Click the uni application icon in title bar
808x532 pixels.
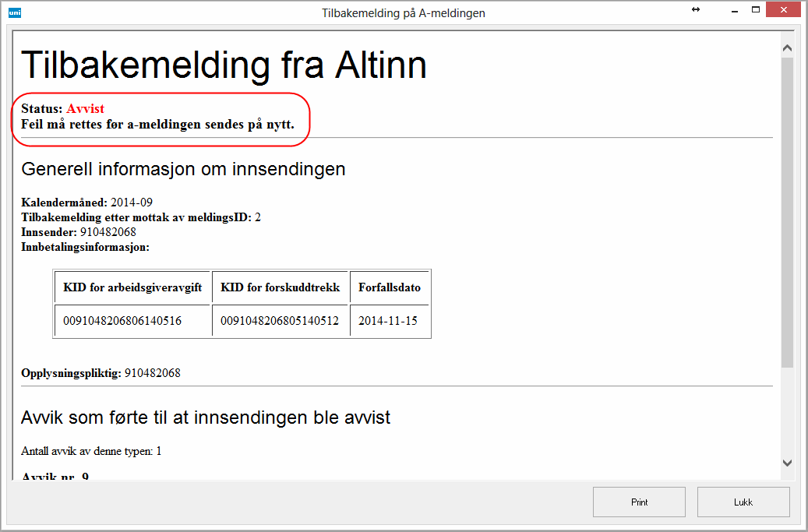tap(14, 12)
